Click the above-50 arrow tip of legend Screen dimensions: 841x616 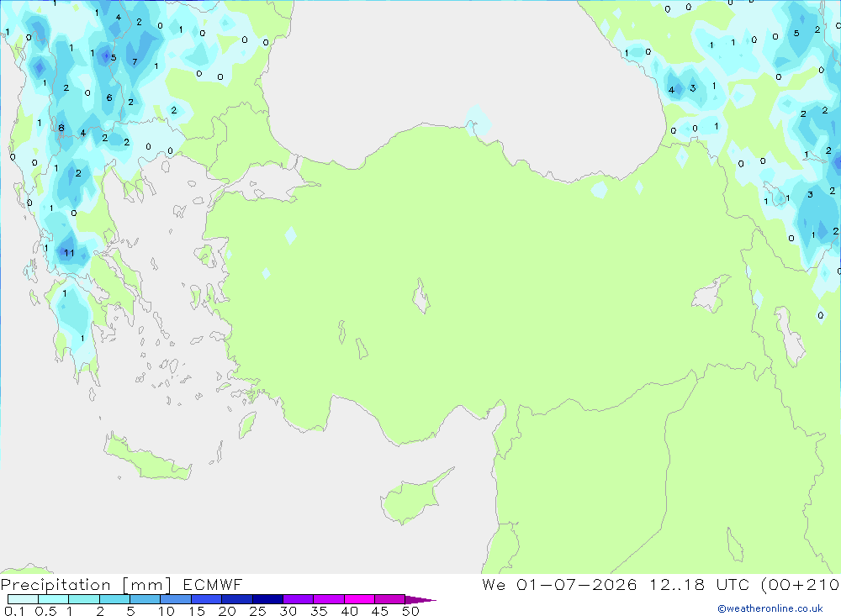(420, 600)
